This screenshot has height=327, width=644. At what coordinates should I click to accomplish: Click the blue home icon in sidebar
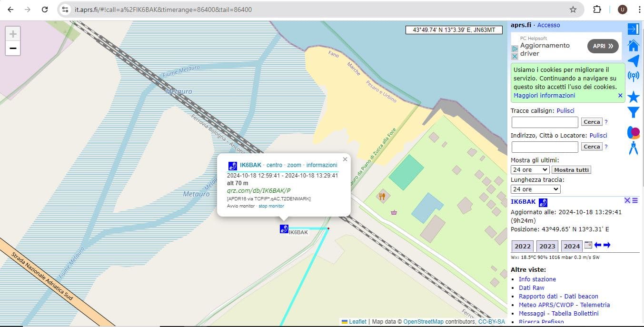(x=633, y=45)
